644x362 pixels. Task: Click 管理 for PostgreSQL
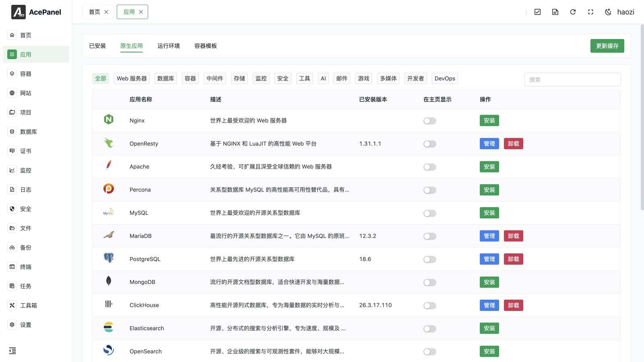click(489, 259)
